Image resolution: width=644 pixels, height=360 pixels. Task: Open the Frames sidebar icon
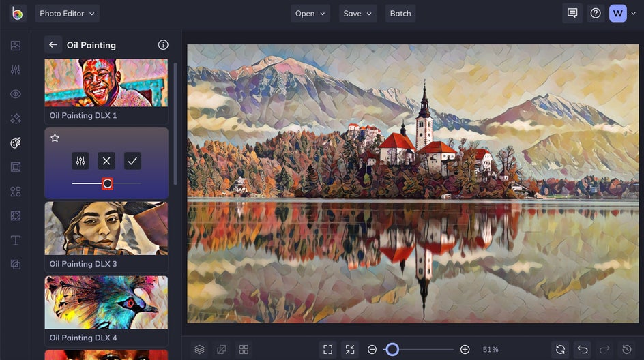point(16,167)
